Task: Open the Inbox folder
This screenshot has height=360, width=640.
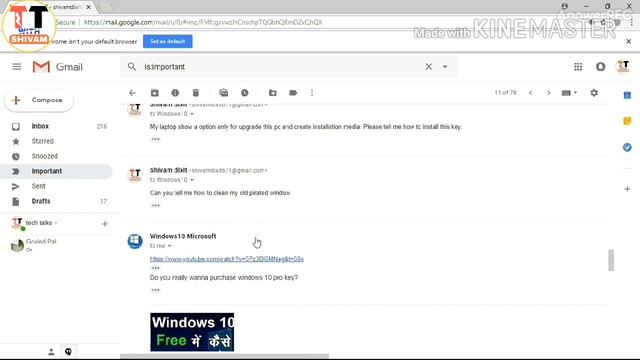Action: pos(56,126)
